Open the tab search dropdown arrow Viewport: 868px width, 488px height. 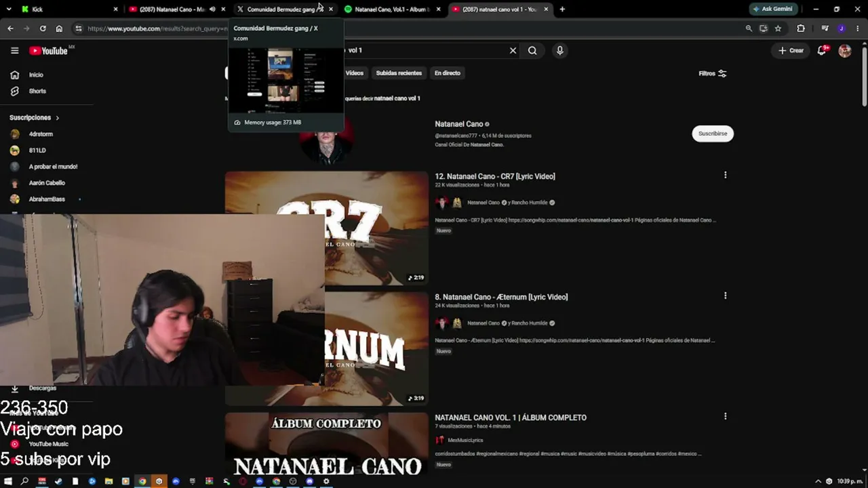(9, 9)
